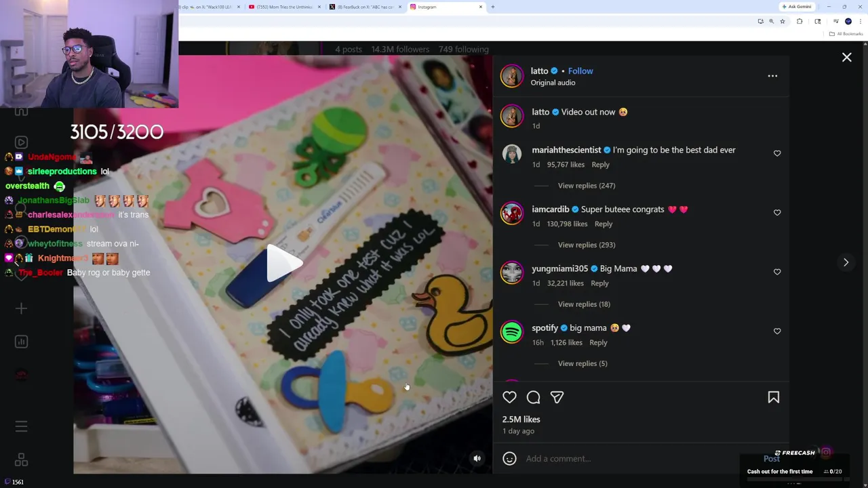Screen dimensions: 868x488
Task: Open iamcardib's avatar
Action: [512, 213]
